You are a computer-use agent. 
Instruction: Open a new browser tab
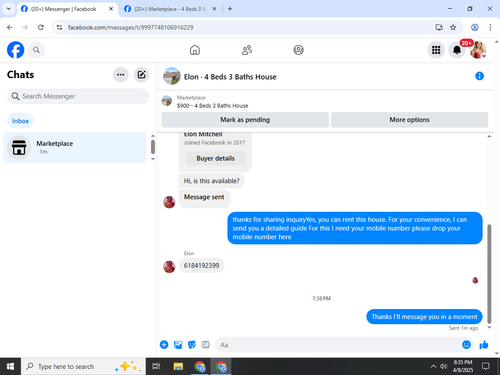coord(230,9)
